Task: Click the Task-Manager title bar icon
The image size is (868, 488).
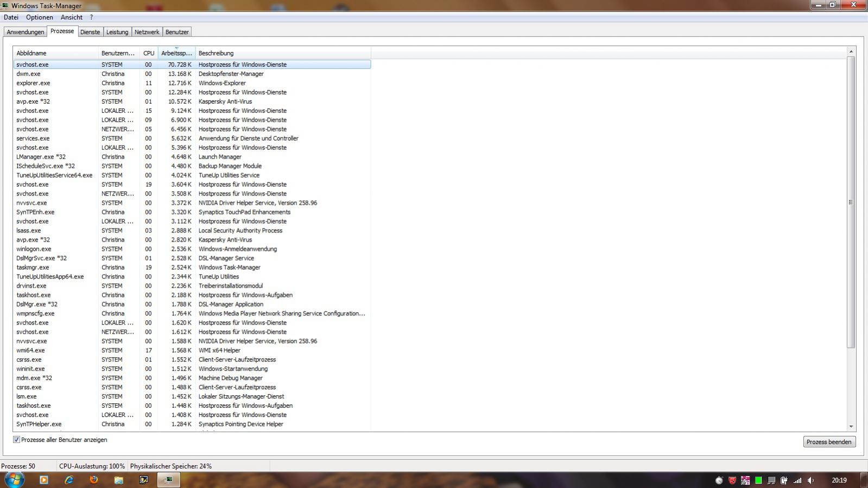Action: (x=5, y=6)
